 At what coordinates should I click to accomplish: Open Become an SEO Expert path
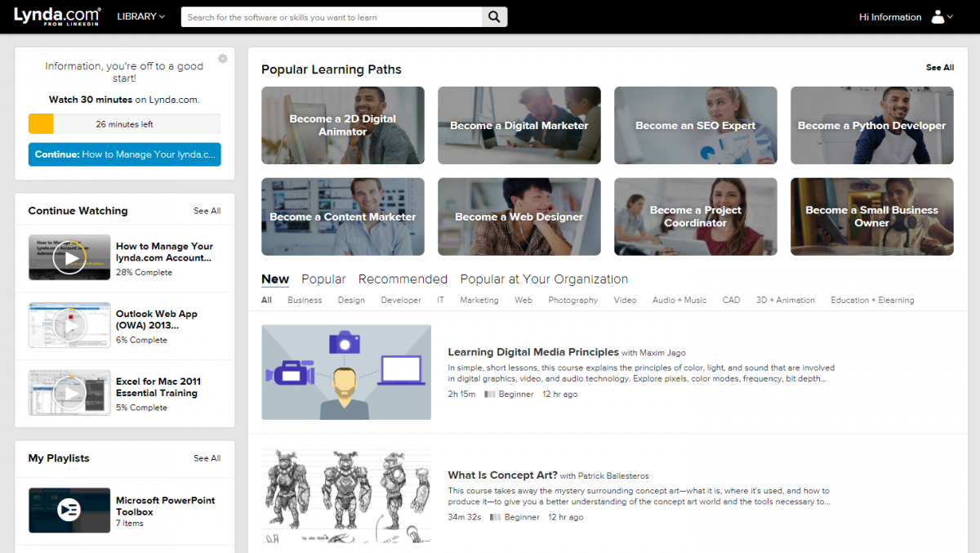click(x=696, y=125)
